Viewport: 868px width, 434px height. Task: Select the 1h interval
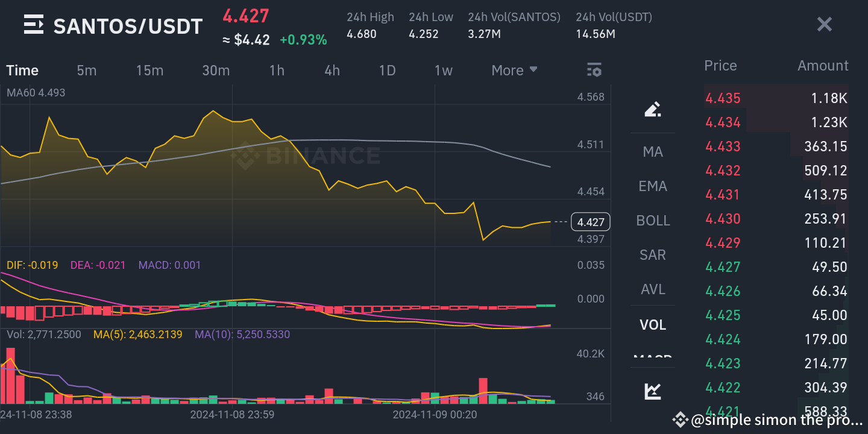click(x=277, y=71)
